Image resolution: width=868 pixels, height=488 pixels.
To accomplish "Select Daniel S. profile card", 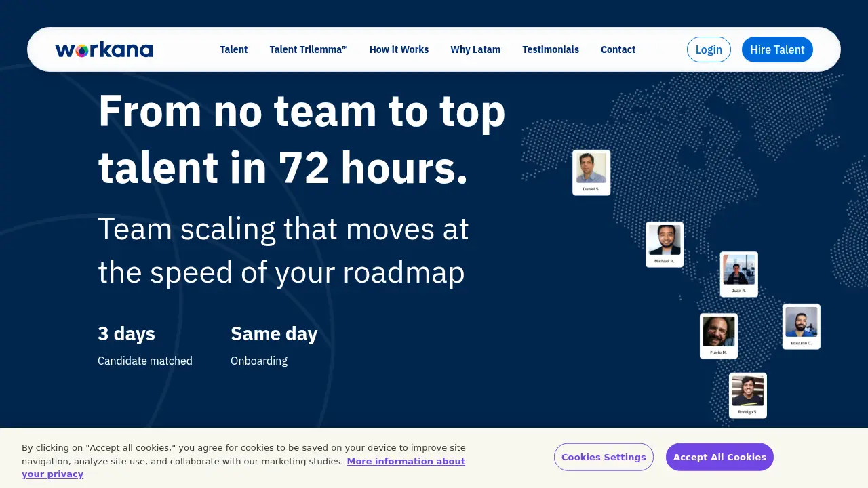I will coord(591,173).
